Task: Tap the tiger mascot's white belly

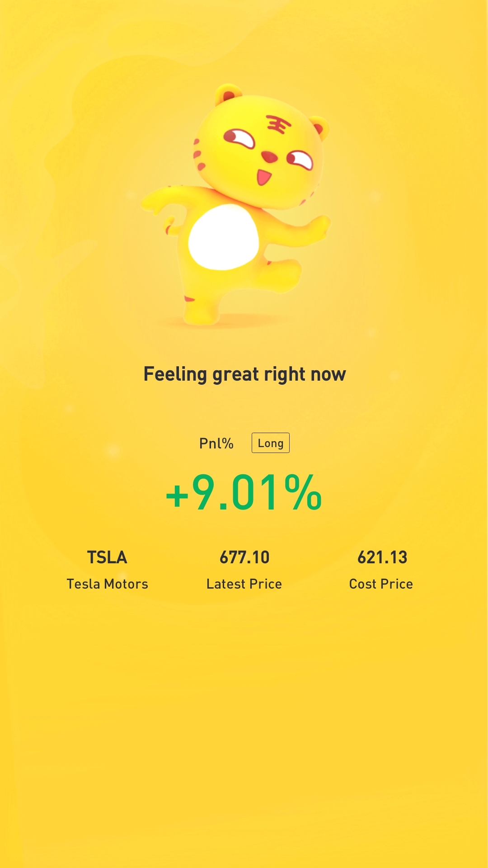Action: (x=224, y=237)
